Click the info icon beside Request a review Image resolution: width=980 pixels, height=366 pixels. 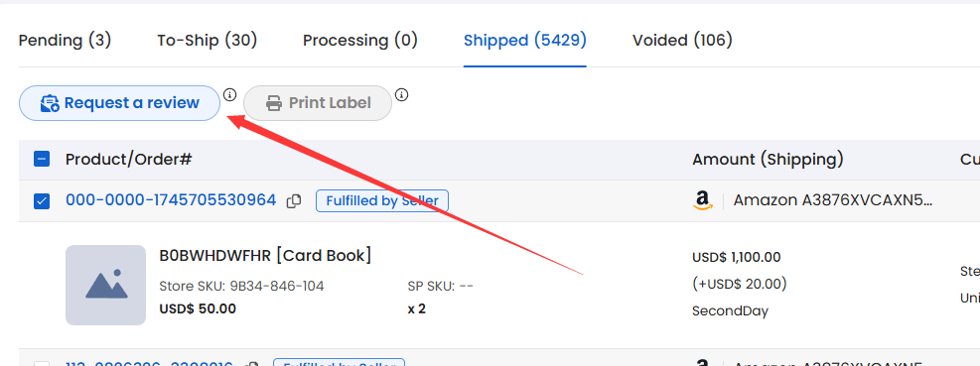tap(230, 95)
